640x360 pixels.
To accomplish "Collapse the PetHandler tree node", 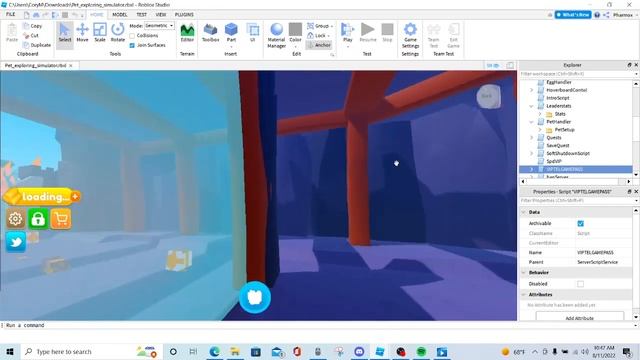I will pyautogui.click(x=531, y=122).
